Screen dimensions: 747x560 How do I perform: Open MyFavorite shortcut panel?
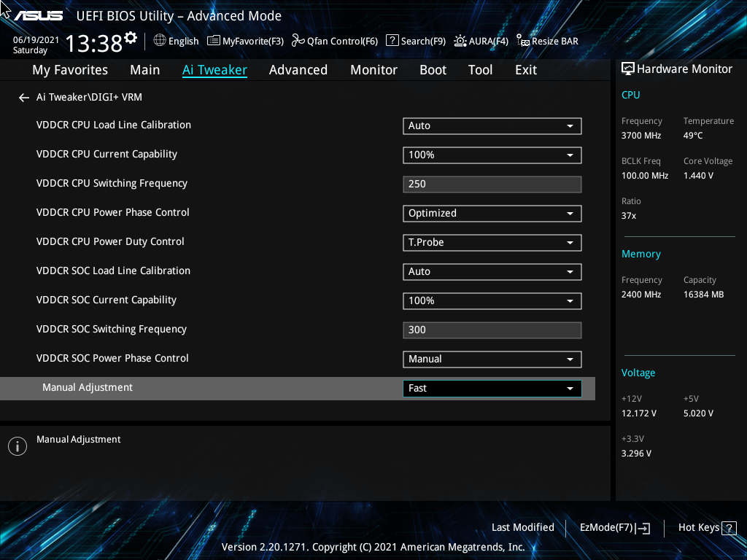pos(245,41)
